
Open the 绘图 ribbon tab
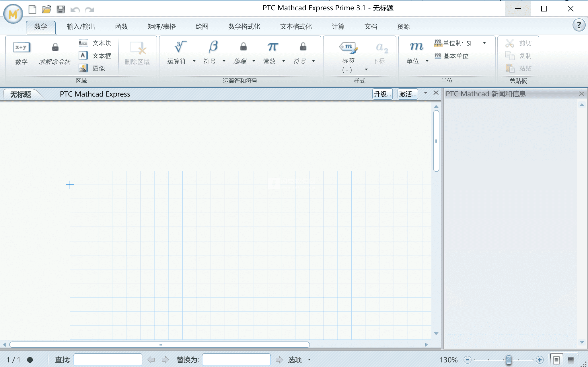(x=202, y=27)
